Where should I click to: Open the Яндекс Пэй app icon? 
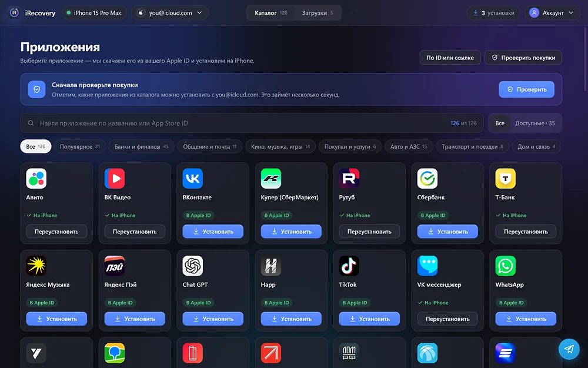pyautogui.click(x=115, y=266)
